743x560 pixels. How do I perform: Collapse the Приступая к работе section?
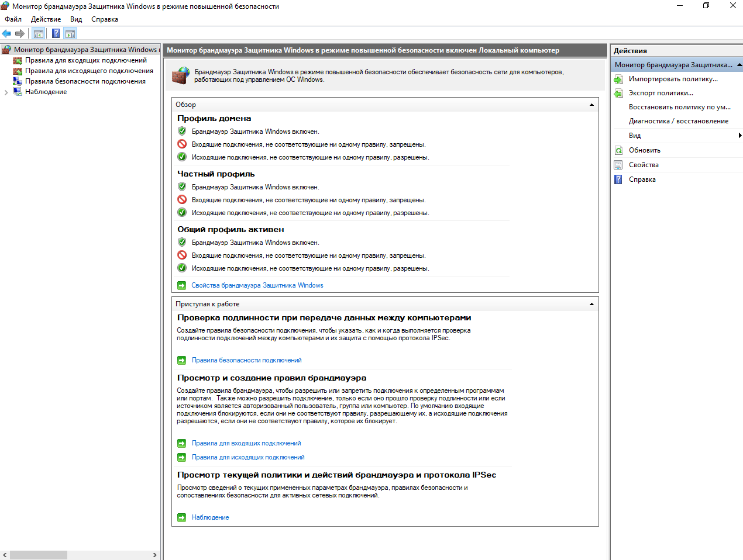pos(591,304)
